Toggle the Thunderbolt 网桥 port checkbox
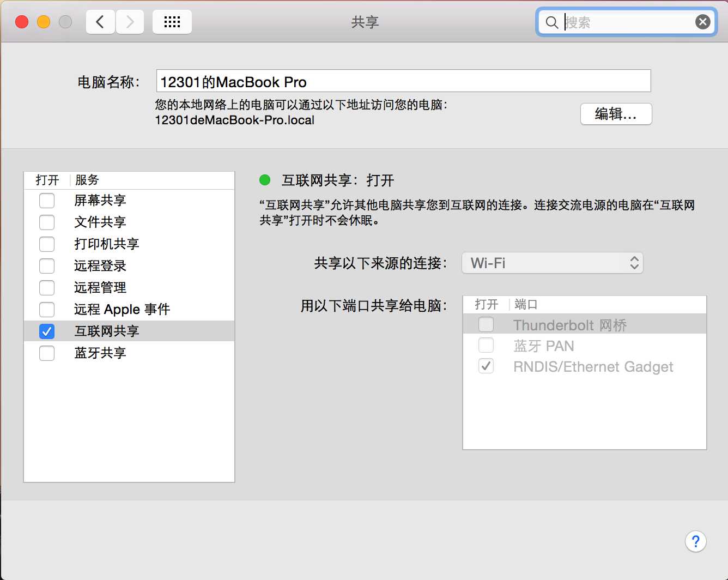The width and height of the screenshot is (728, 580). pos(486,325)
